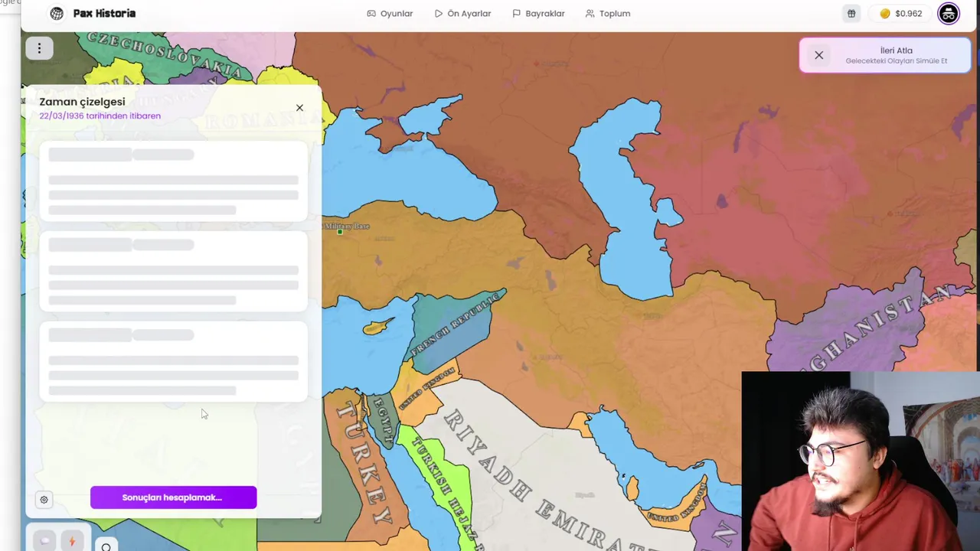Select the third loading timeline card
The width and height of the screenshot is (980, 551).
(173, 362)
